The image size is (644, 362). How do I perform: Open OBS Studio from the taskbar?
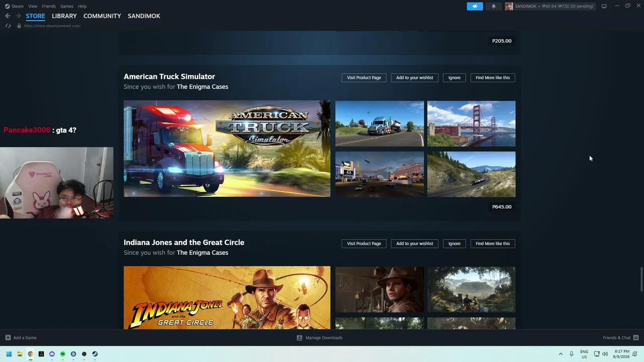pos(84,354)
